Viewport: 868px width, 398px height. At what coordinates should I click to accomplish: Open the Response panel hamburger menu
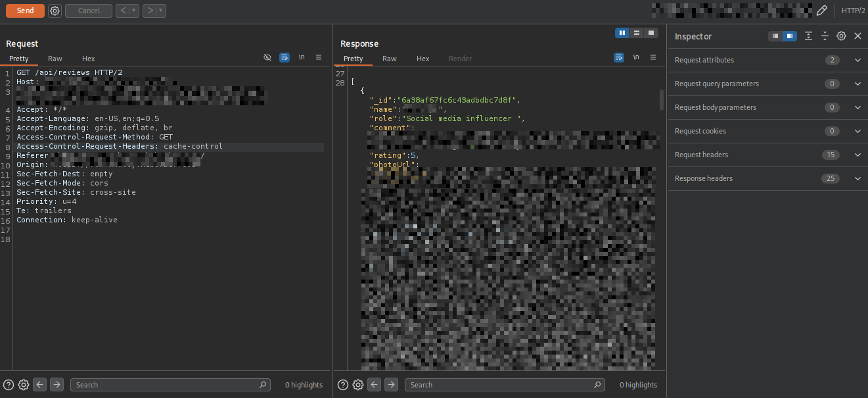[x=653, y=58]
